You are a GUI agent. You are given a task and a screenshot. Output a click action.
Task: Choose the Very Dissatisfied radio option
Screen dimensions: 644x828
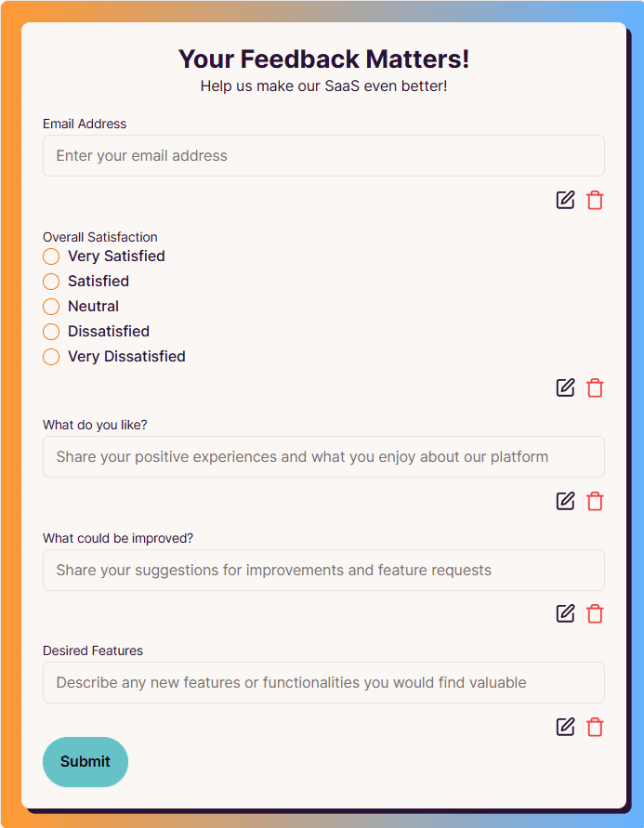(51, 357)
